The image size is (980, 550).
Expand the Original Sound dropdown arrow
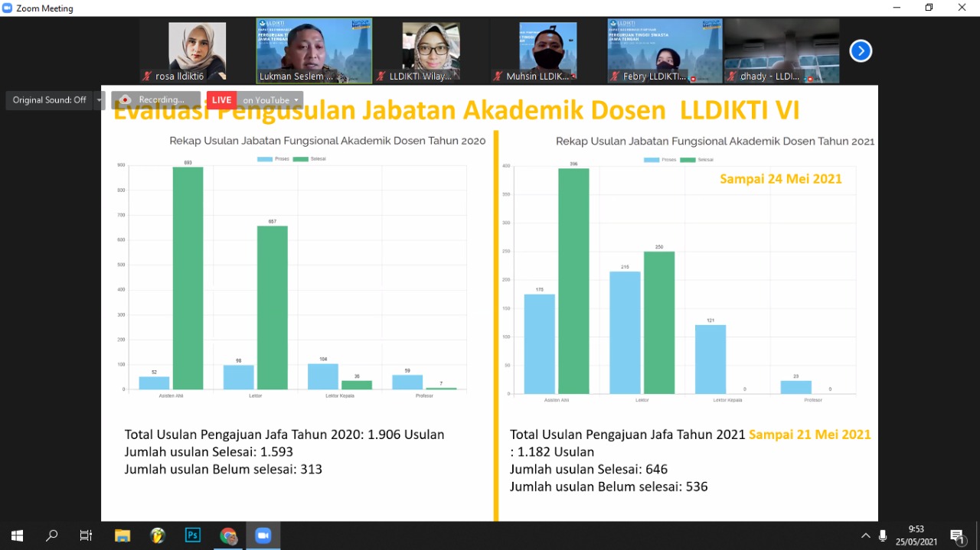pos(100,100)
